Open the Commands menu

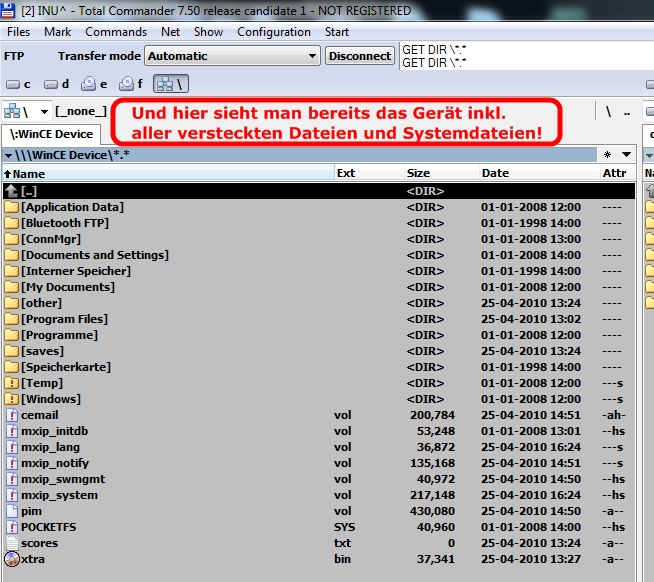[x=116, y=32]
